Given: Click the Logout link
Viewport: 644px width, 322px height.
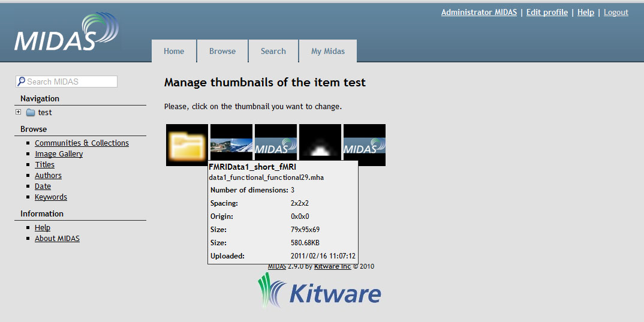Looking at the screenshot, I should pyautogui.click(x=616, y=12).
